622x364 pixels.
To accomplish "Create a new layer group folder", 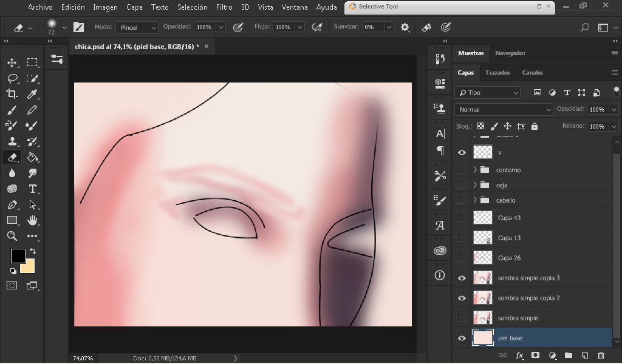I will pos(568,356).
